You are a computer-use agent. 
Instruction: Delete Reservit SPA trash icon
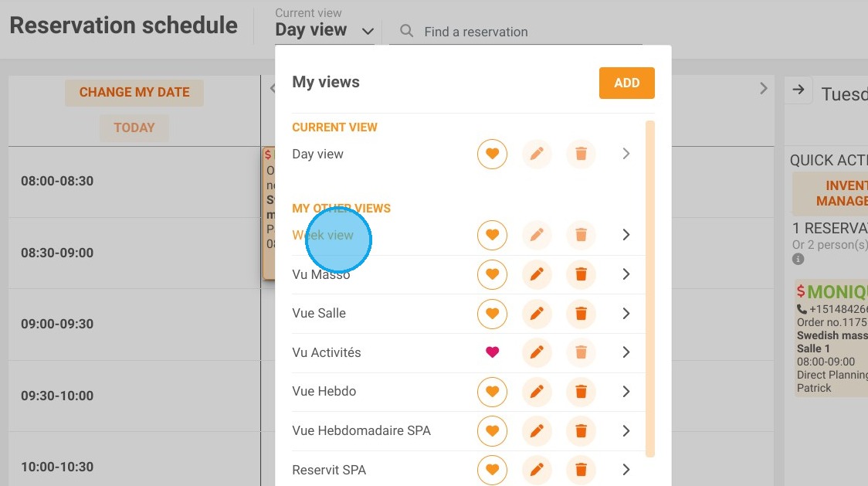coord(581,470)
